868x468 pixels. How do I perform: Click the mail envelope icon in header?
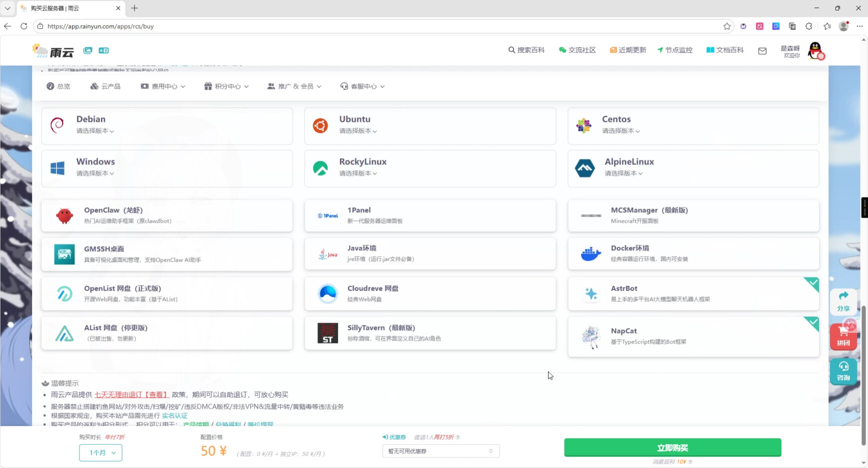(x=762, y=51)
